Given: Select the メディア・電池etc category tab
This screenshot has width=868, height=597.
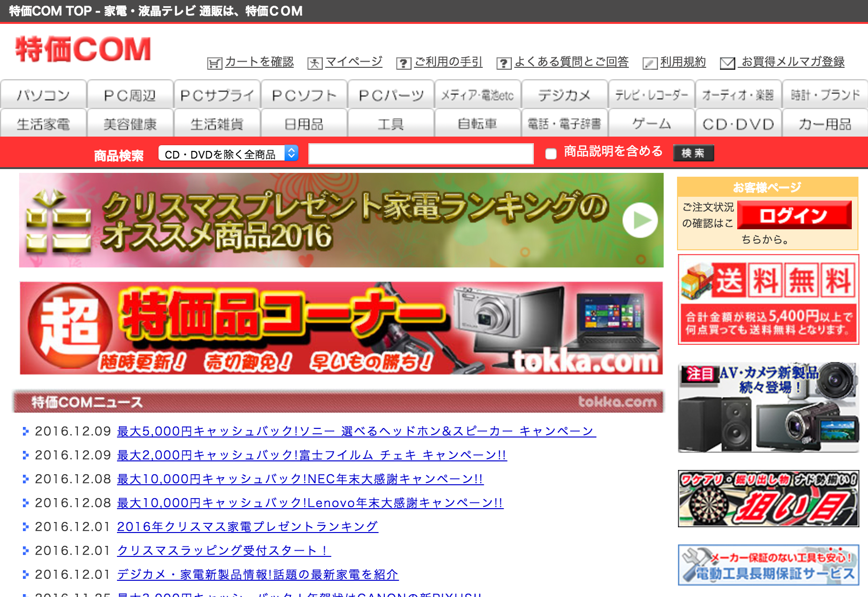Looking at the screenshot, I should 477,95.
